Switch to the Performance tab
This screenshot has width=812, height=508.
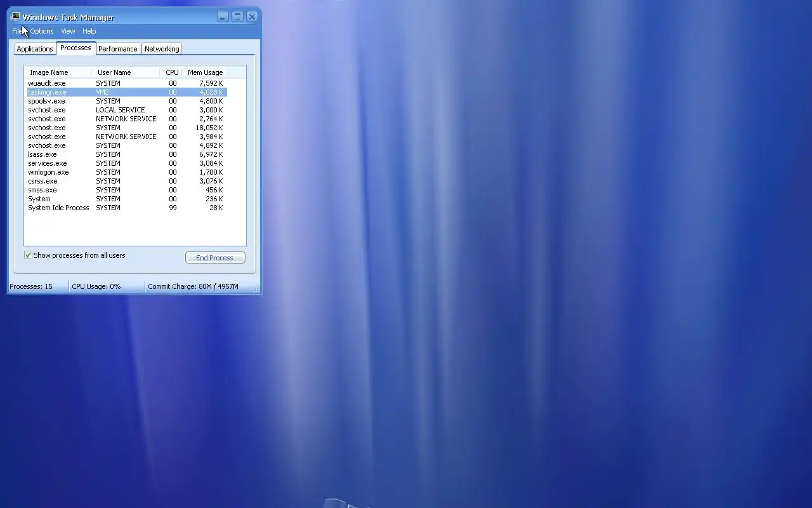[x=118, y=49]
